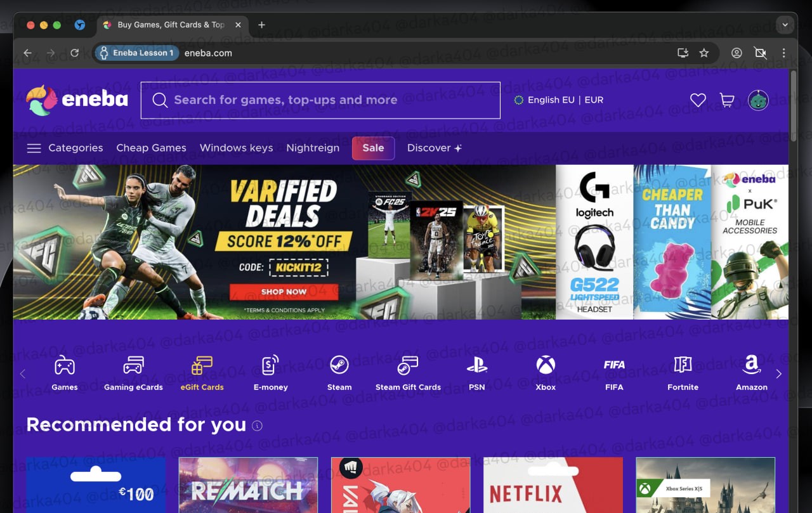This screenshot has width=812, height=513.
Task: Open the English EU | EUR region selector
Action: coord(559,100)
